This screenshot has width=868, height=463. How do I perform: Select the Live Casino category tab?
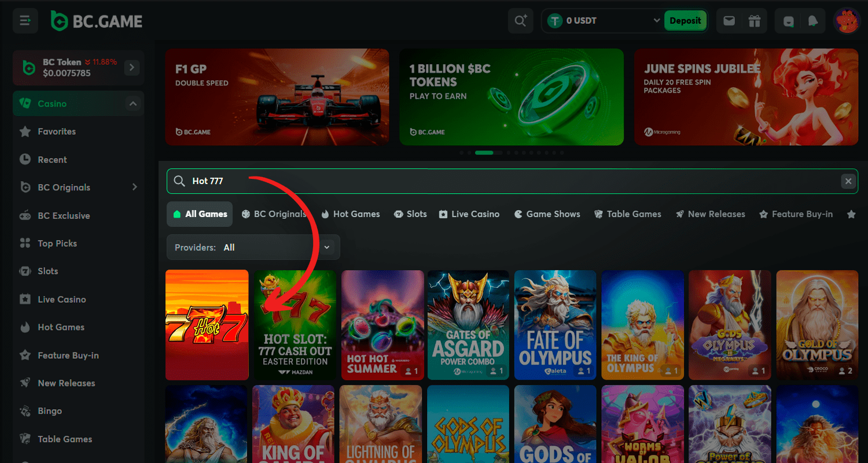pyautogui.click(x=469, y=214)
